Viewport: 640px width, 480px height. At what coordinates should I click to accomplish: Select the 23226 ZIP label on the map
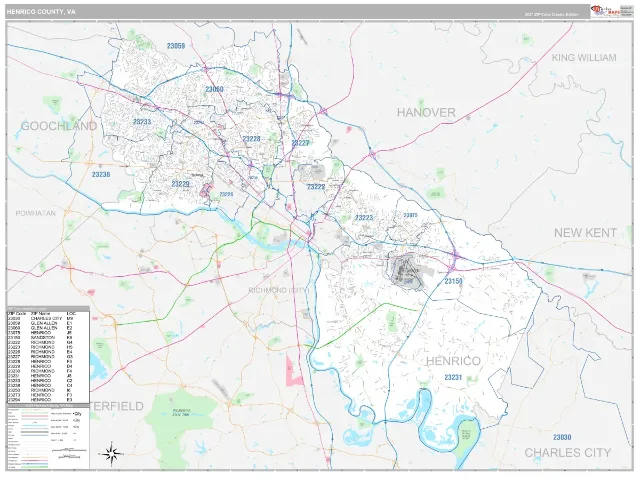(226, 194)
